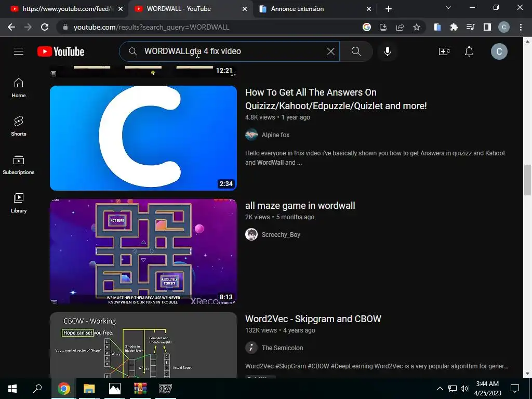532x399 pixels.
Task: Open the video How To Get All The Answers
Action: coord(336,99)
